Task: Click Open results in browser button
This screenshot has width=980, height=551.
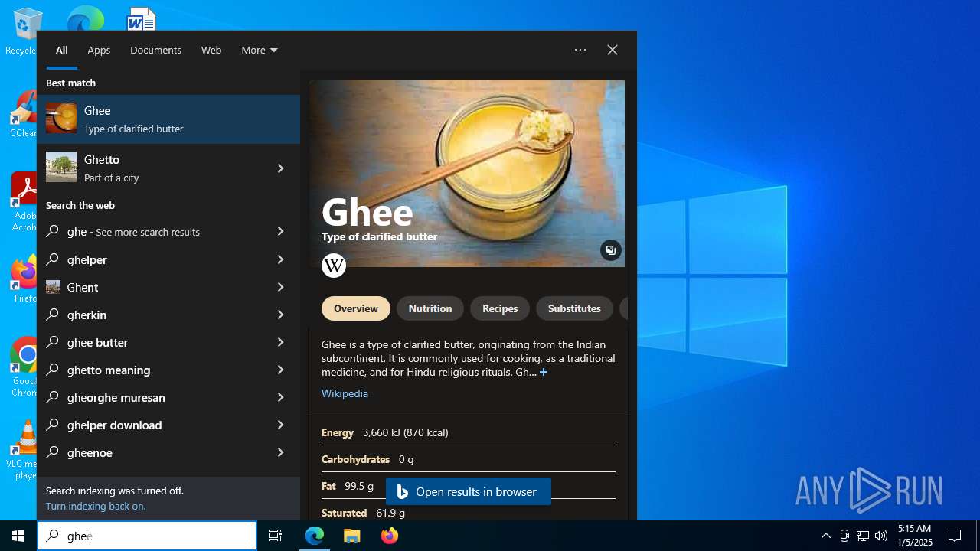Action: pos(469,491)
